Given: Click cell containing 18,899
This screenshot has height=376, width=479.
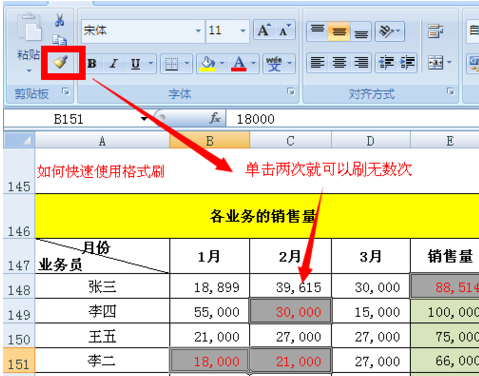Looking at the screenshot, I should [x=209, y=286].
